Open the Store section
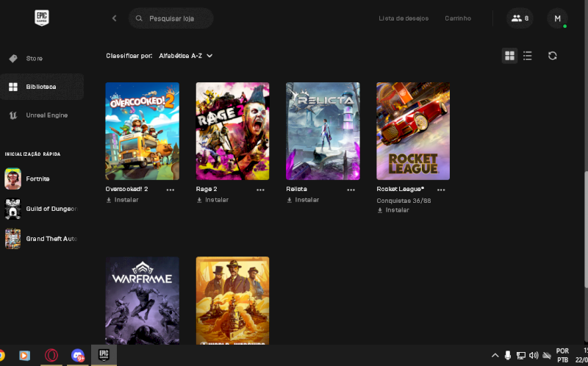The image size is (588, 366). 35,58
